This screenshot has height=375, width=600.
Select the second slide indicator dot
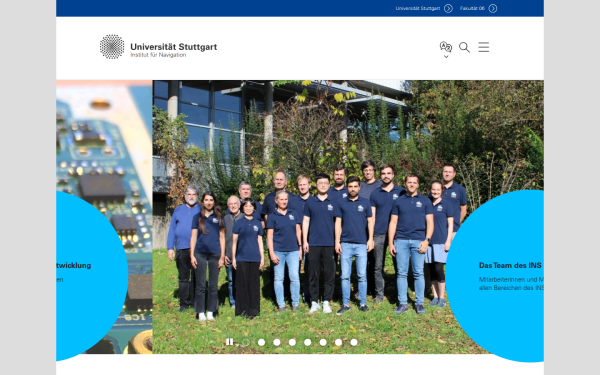tap(261, 342)
